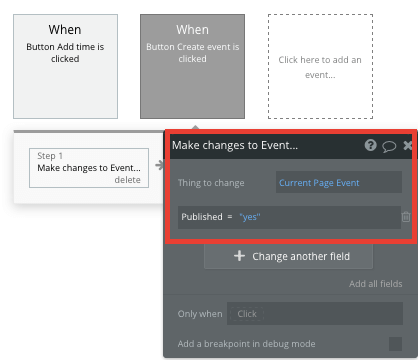This screenshot has width=418, height=360.
Task: Click the Add all fields link
Action: (376, 284)
